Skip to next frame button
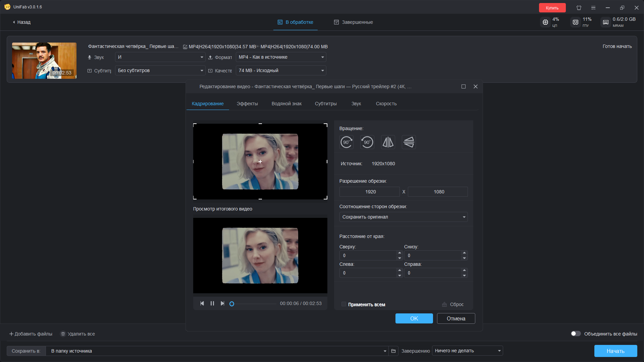The image size is (644, 362). pyautogui.click(x=222, y=303)
